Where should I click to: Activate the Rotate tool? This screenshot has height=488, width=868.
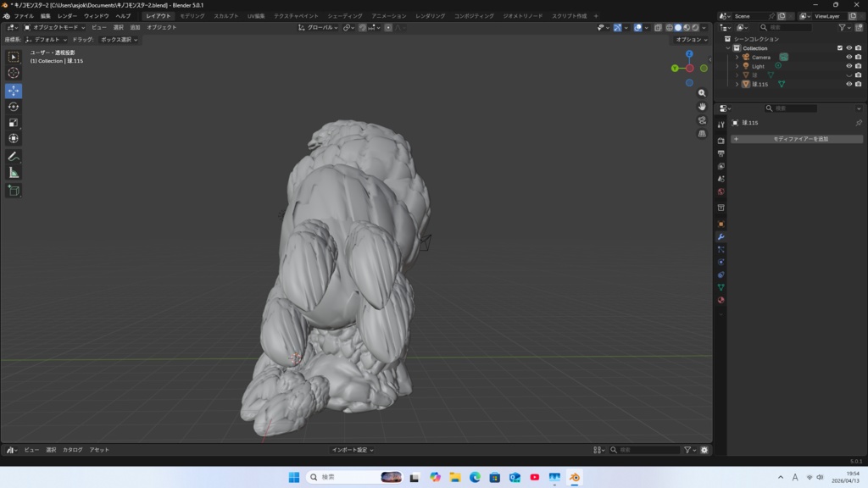tap(14, 107)
